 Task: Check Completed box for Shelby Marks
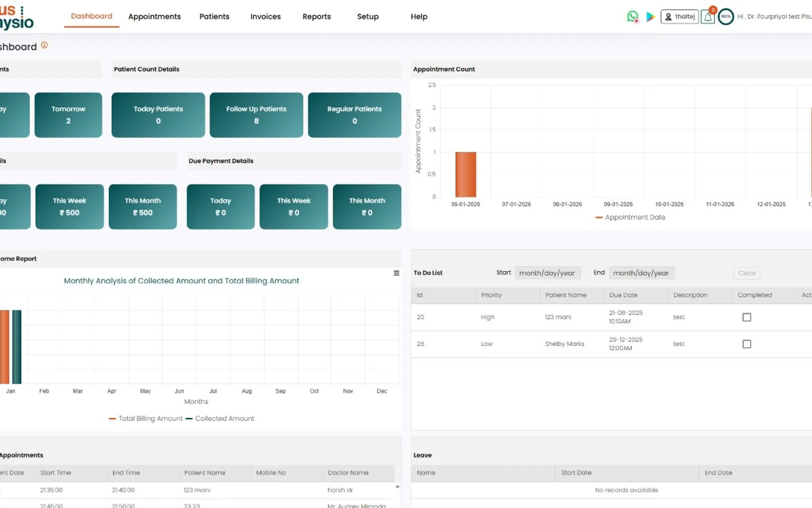(747, 344)
